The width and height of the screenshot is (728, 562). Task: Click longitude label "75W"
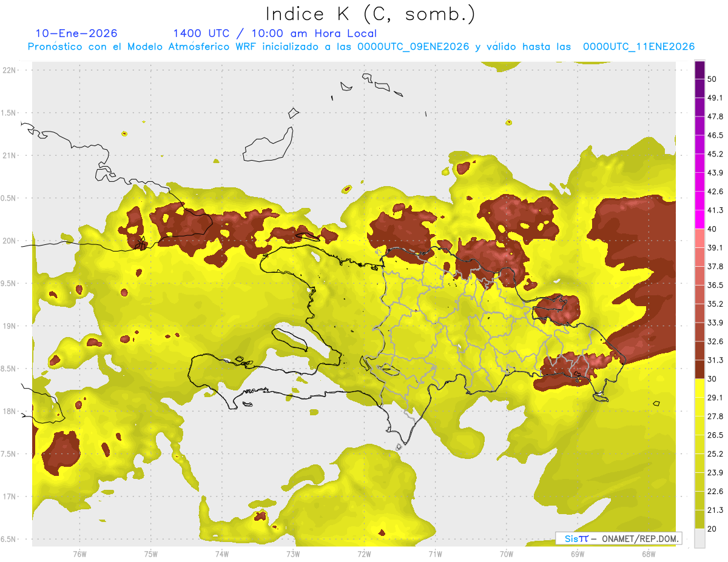click(x=150, y=554)
